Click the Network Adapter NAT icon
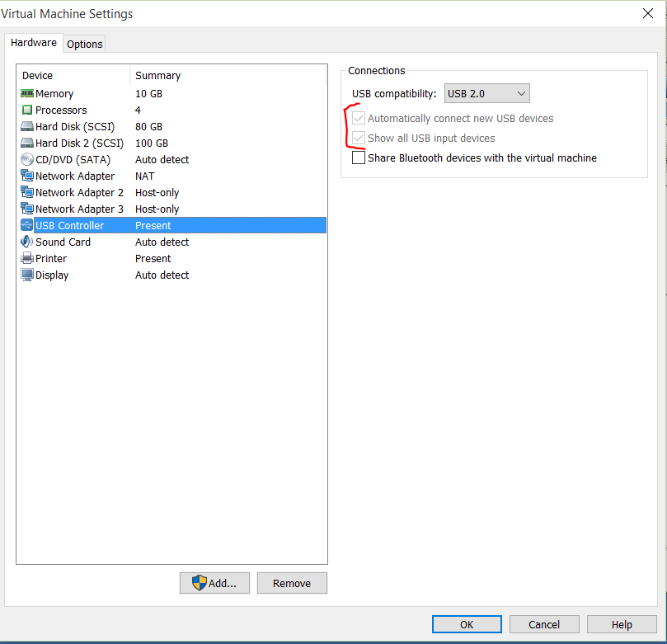This screenshot has width=667, height=644. pos(27,176)
